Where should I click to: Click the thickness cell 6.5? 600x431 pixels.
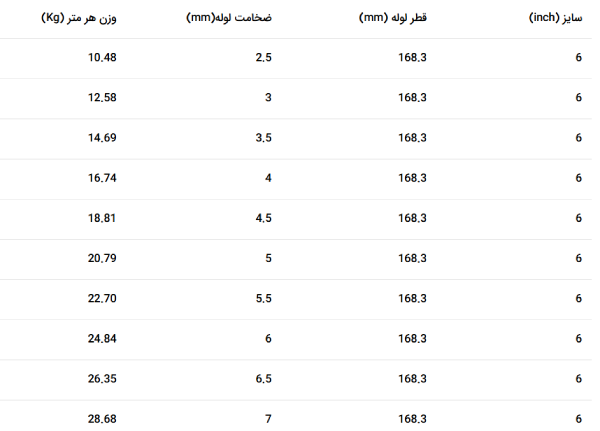coord(264,379)
